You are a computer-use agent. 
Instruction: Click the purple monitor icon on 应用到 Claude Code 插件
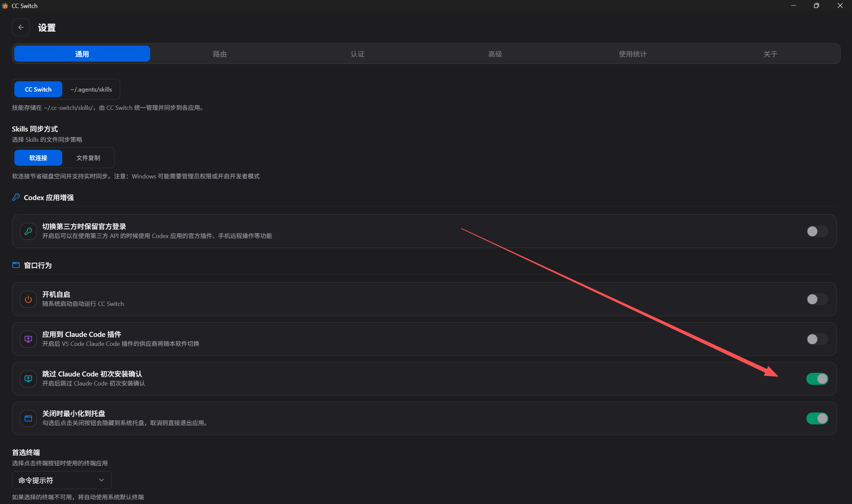[28, 339]
